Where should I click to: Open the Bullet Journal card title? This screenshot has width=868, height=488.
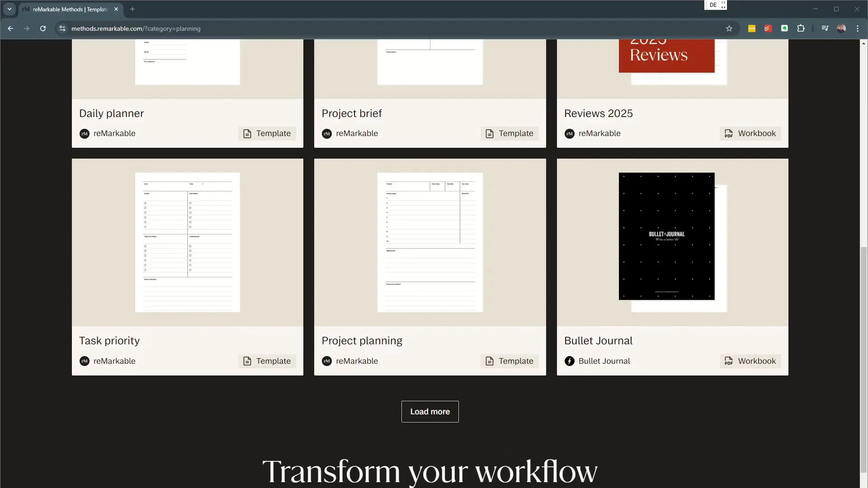598,341
